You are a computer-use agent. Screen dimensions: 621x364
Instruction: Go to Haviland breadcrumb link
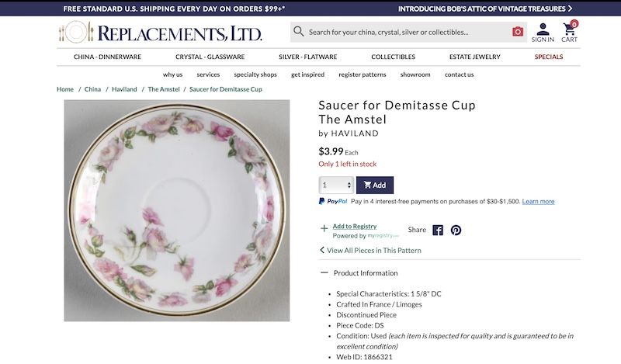pyautogui.click(x=124, y=89)
